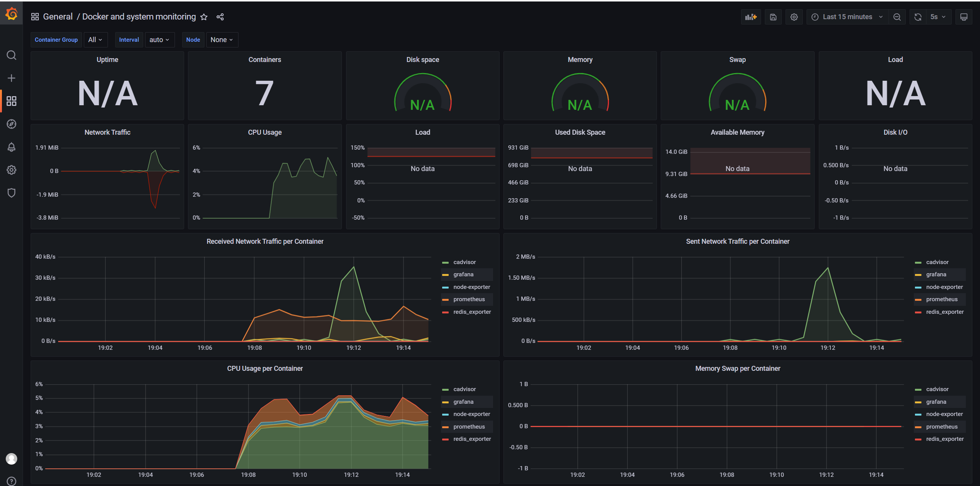Open the Alerting bell icon

pos(11,147)
